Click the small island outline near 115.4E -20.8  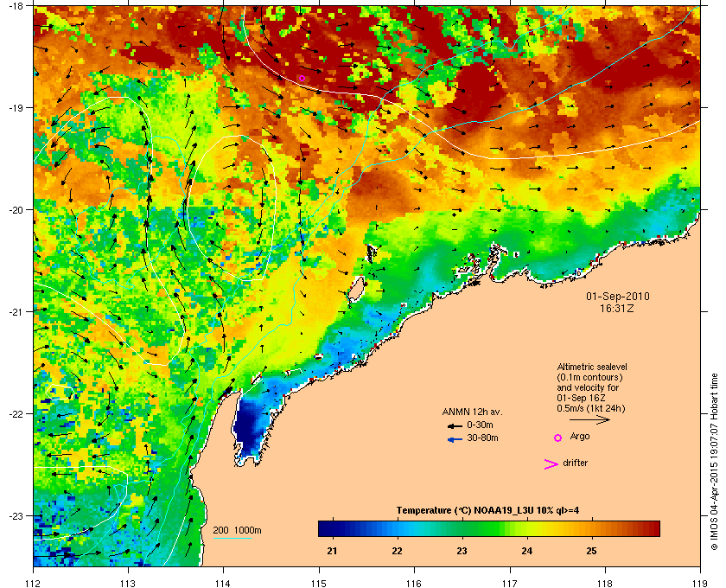[x=355, y=290]
